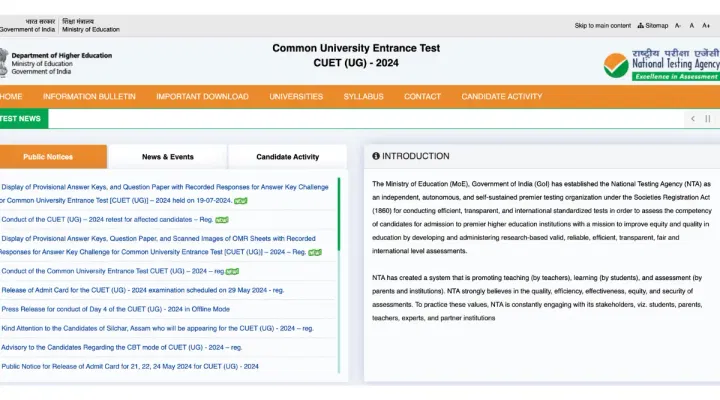
Task: Open Press Release for Day 4 Offline Mode
Action: click(115, 309)
